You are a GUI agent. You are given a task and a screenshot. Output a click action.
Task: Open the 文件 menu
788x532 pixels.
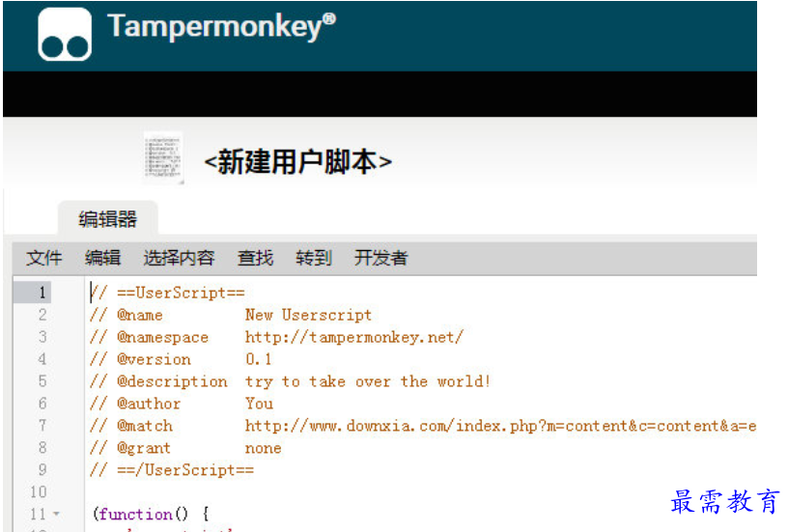43,258
